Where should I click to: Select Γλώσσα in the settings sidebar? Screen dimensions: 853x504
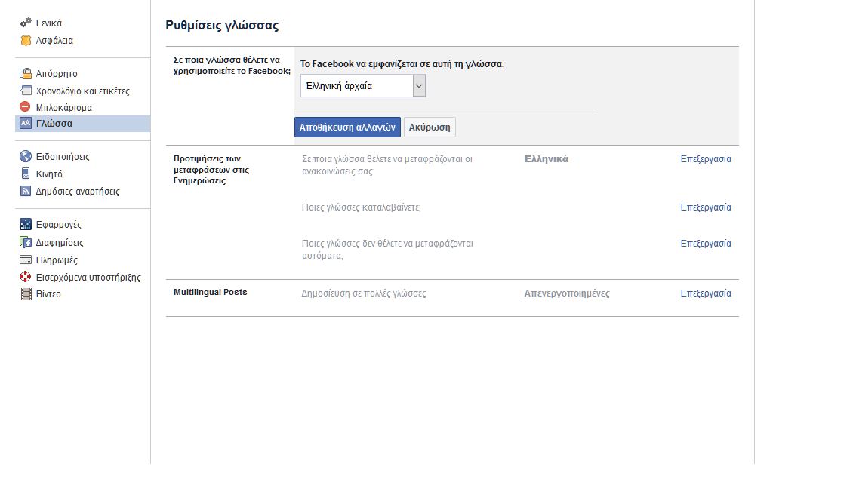[54, 124]
